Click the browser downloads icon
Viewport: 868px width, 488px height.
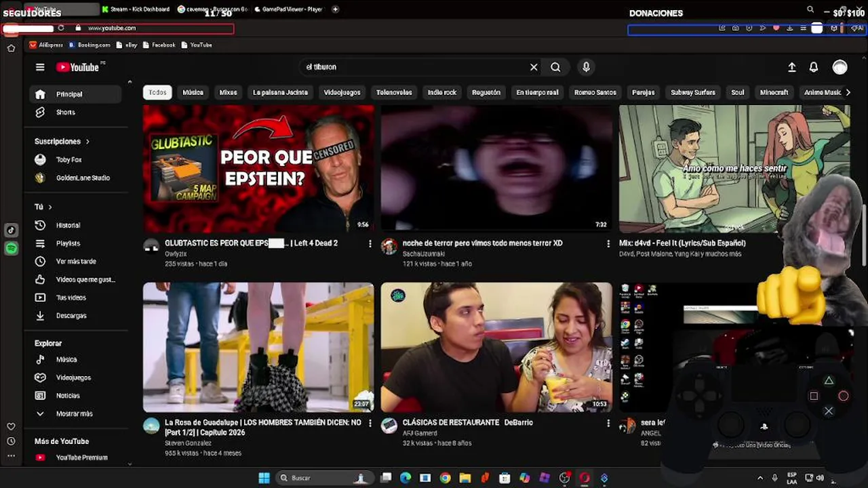[789, 28]
